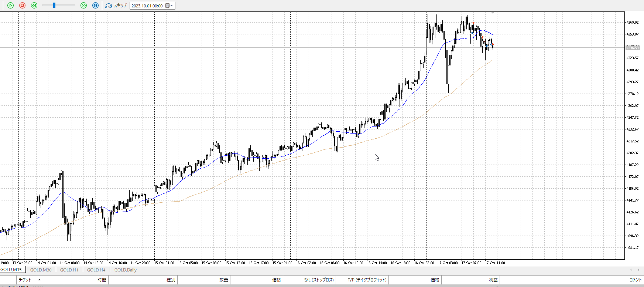
Task: Click the 利益 column header
Action: tap(493, 280)
